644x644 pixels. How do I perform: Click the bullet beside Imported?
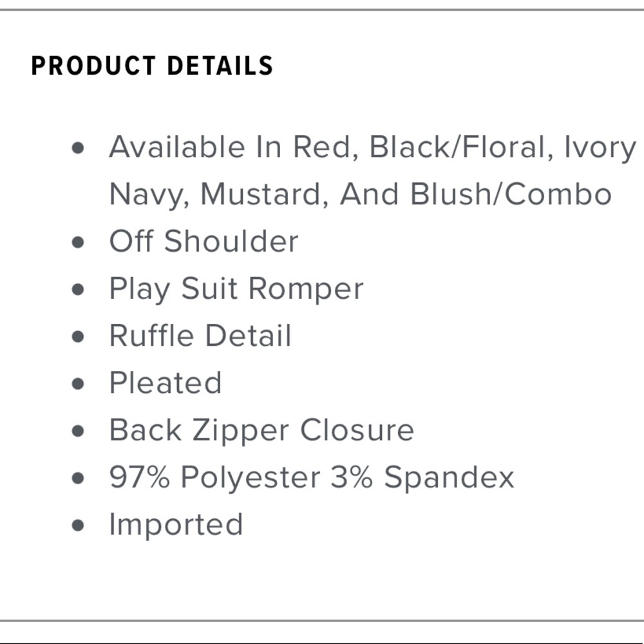[78, 526]
